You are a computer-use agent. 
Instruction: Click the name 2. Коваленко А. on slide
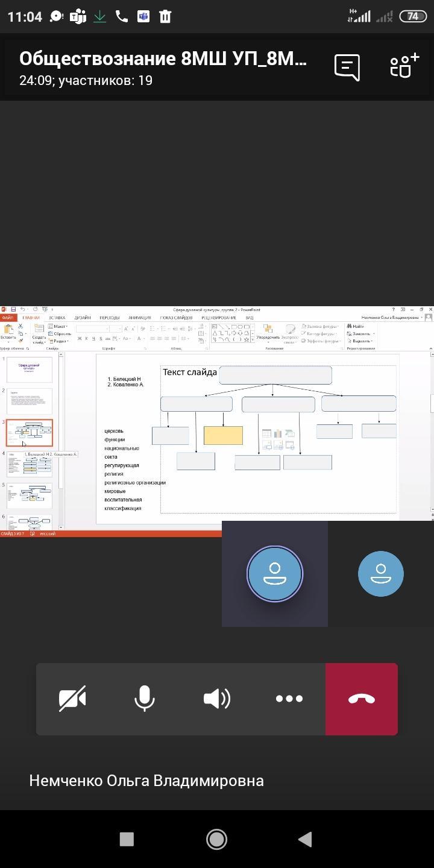tap(126, 385)
